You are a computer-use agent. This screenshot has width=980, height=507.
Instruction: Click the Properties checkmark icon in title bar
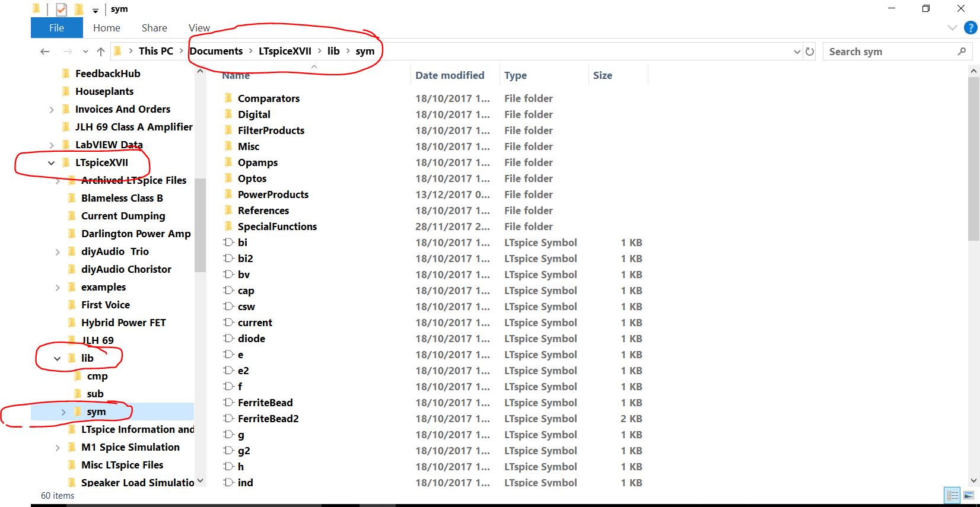pos(61,9)
